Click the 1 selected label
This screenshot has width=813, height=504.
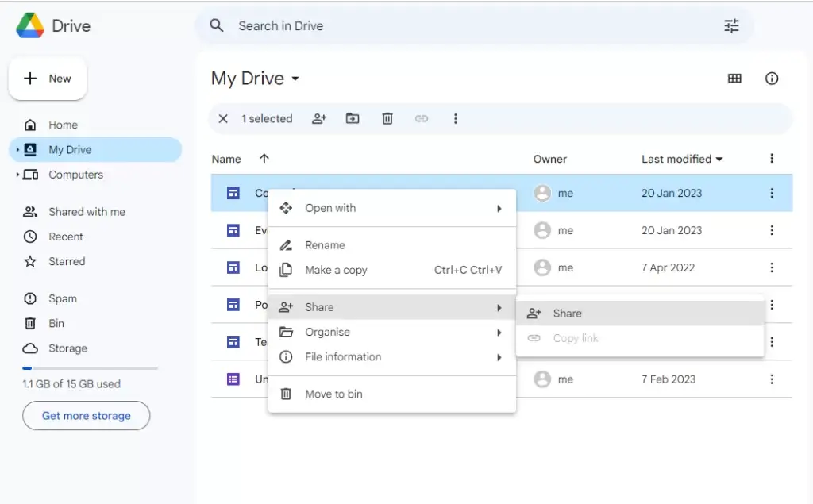tap(267, 119)
